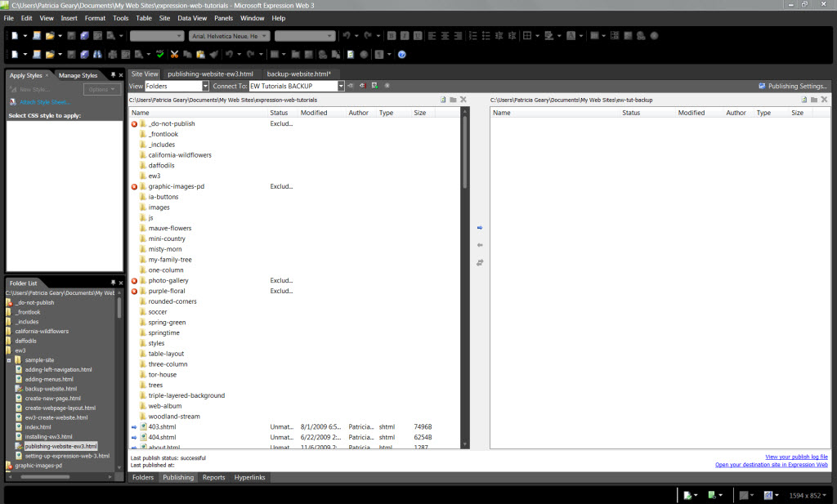
Task: Open the View Folders dropdown
Action: point(205,86)
